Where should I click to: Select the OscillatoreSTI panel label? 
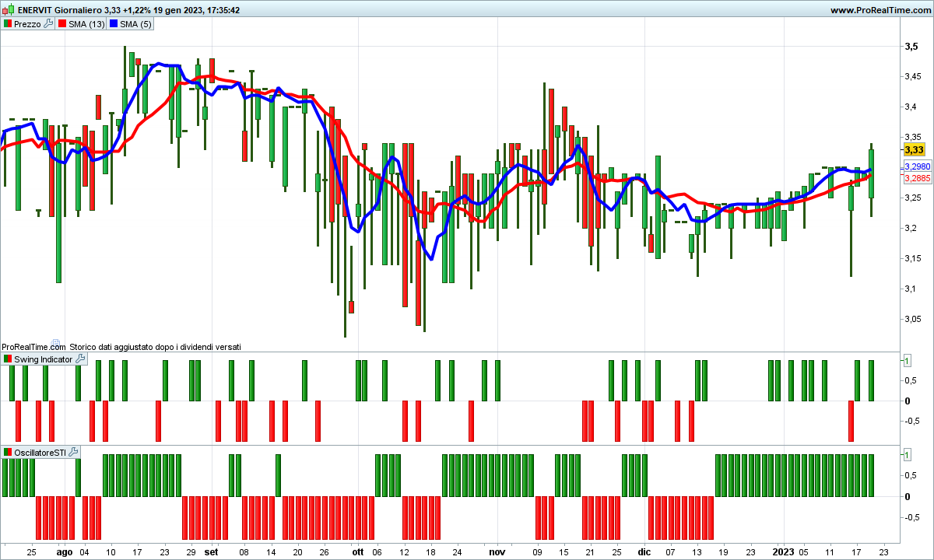(x=40, y=452)
